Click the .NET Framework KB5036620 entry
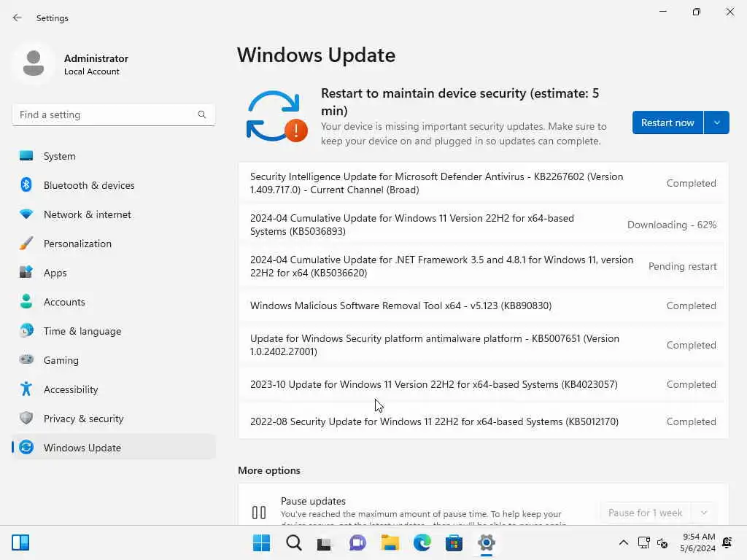747x560 pixels. [483, 266]
